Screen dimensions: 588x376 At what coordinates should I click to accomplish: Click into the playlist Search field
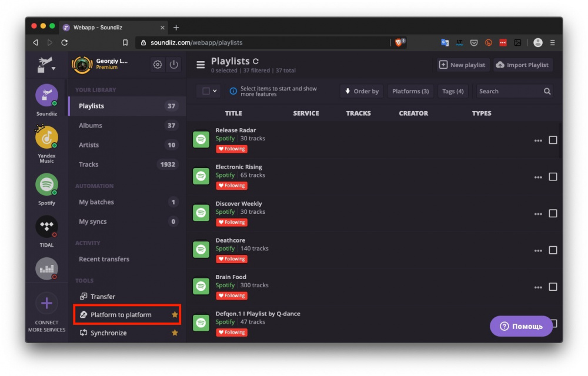(x=508, y=91)
